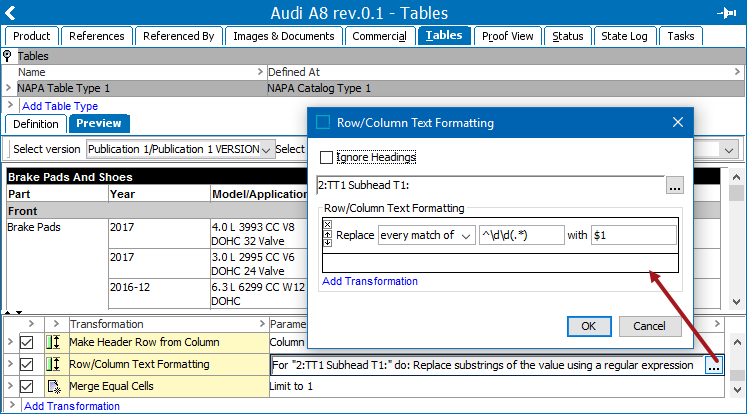This screenshot has width=747, height=414.
Task: Delete the Replace transformation with the X icon
Action: coord(327,226)
